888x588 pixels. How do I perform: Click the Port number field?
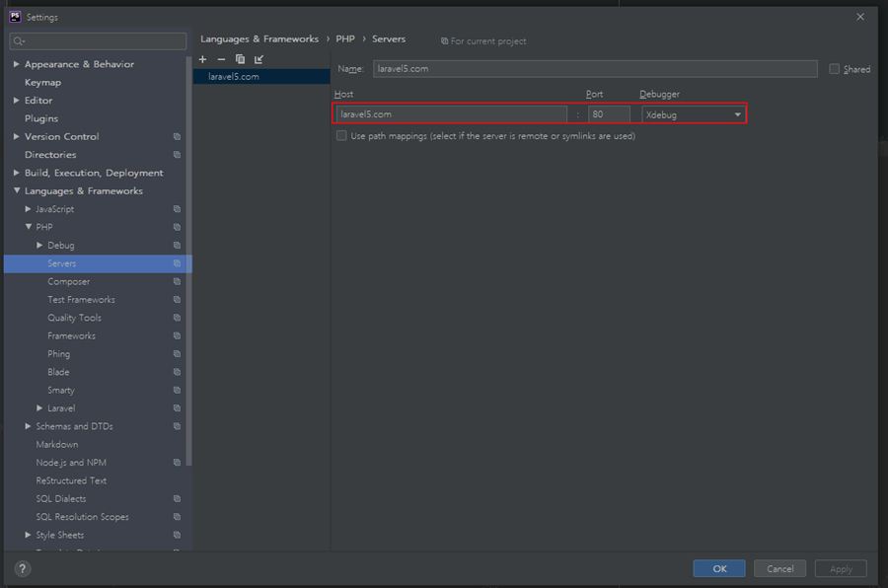(x=608, y=114)
